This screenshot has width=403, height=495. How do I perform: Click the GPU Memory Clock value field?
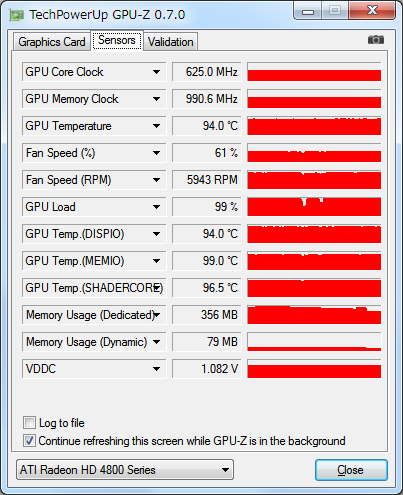(x=207, y=99)
